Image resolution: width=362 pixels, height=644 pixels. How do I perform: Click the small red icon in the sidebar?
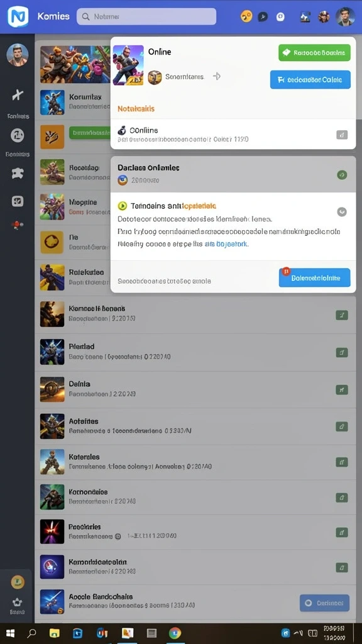click(x=17, y=225)
